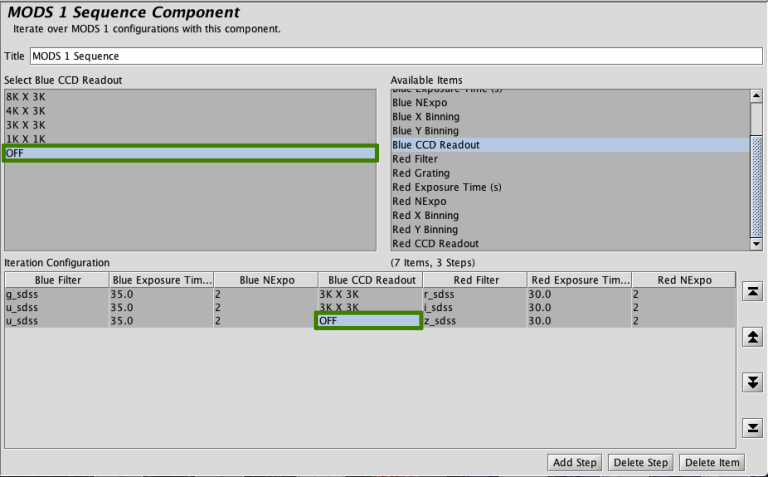Click Delete Item button
Image resolution: width=768 pixels, height=477 pixels.
click(712, 462)
